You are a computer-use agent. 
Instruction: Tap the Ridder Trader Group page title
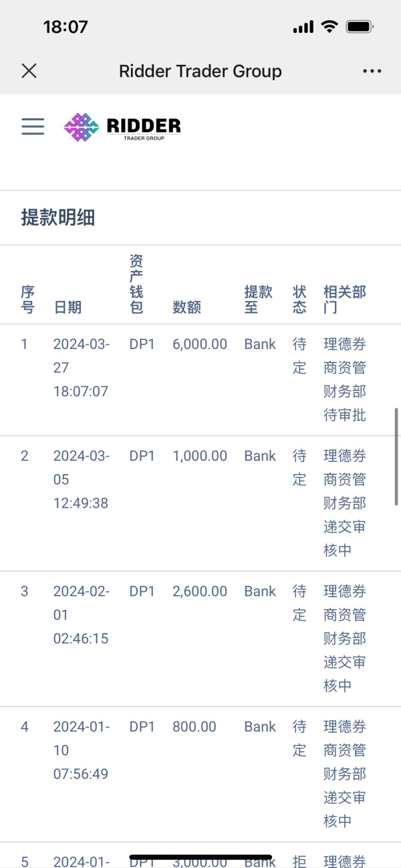tap(200, 71)
